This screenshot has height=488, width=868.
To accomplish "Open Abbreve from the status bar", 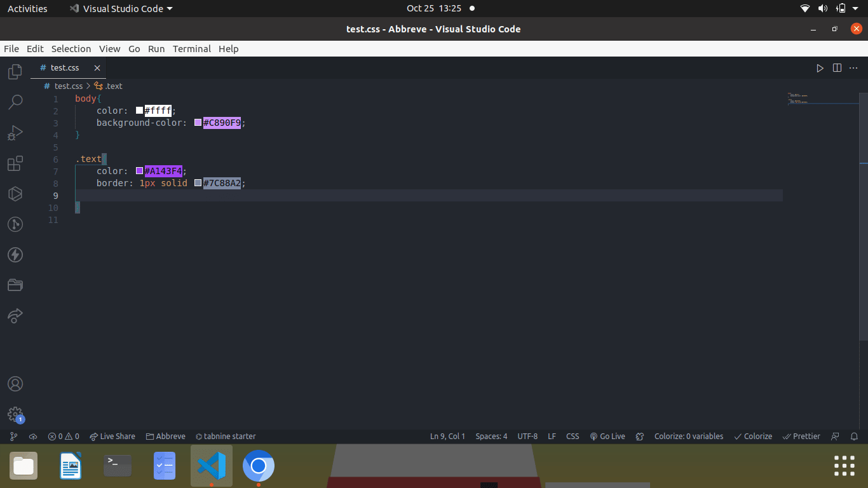I will pyautogui.click(x=165, y=437).
